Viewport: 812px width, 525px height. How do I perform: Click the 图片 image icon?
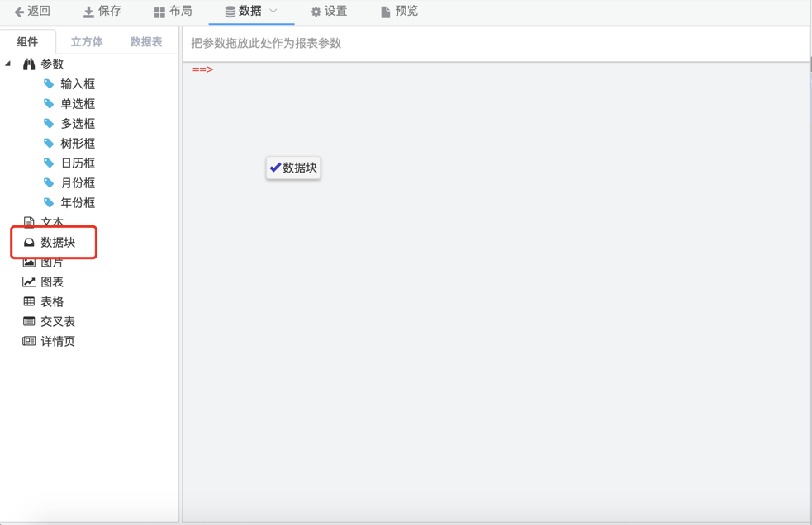pyautogui.click(x=29, y=262)
